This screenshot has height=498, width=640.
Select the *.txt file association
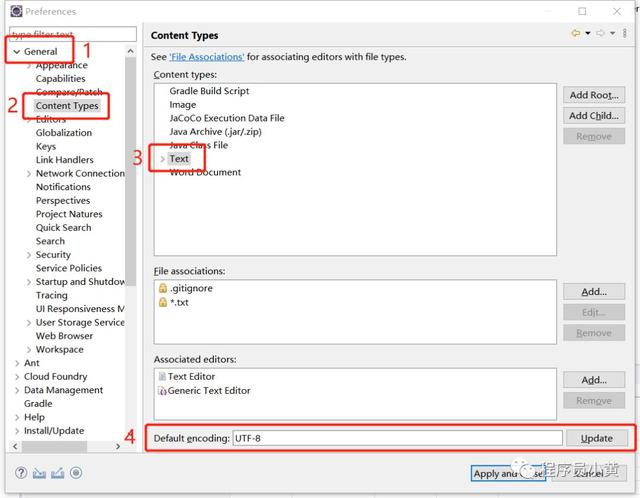[x=179, y=302]
